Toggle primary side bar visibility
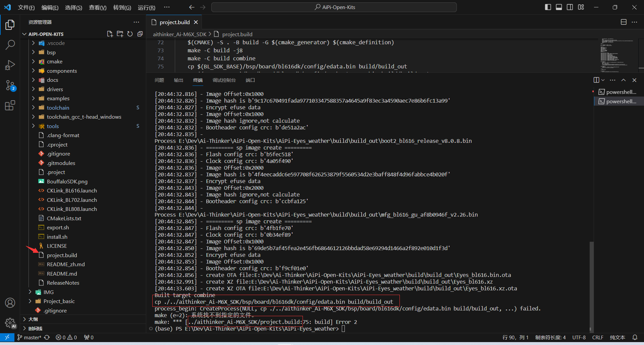This screenshot has height=345, width=644. [548, 7]
